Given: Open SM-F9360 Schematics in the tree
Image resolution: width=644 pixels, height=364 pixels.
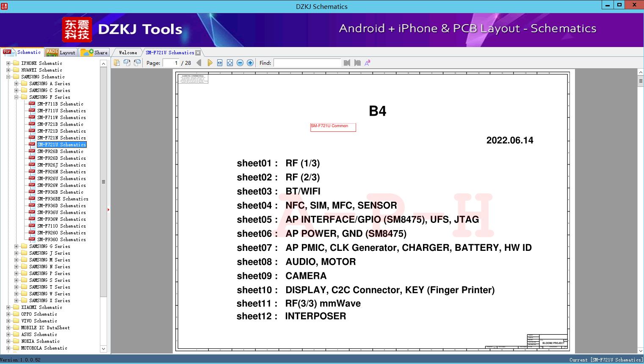Looking at the screenshot, I should (61, 239).
